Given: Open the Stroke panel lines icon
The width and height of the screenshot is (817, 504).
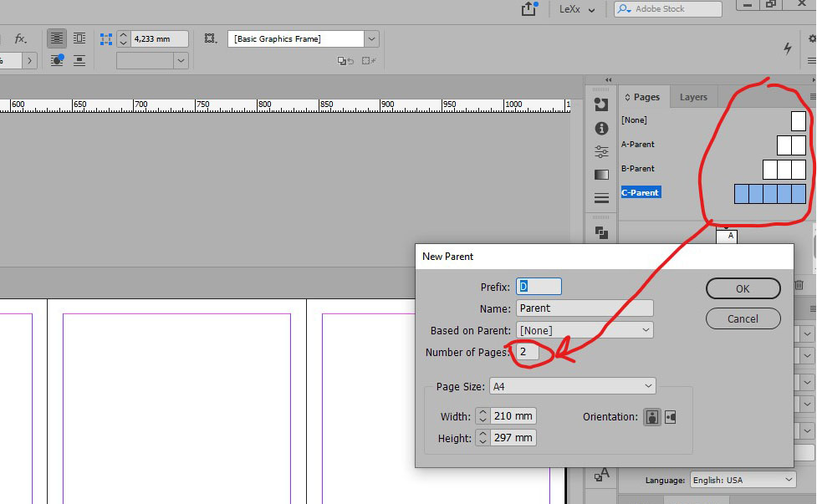Looking at the screenshot, I should click(601, 198).
